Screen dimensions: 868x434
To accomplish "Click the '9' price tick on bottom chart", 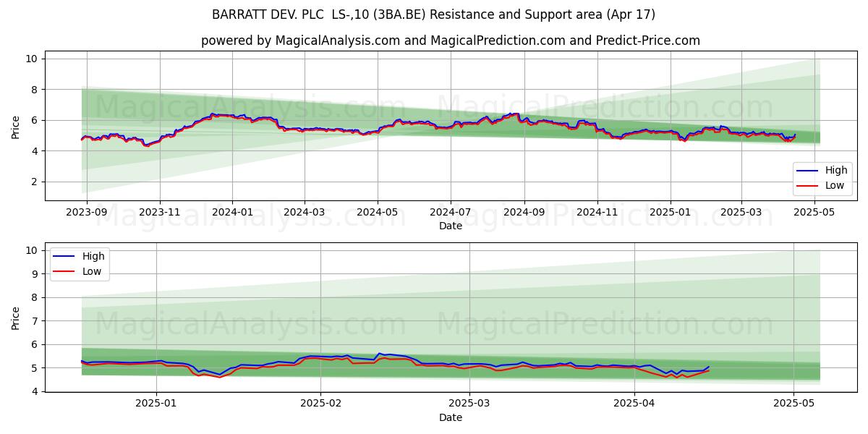I will 35,273.
